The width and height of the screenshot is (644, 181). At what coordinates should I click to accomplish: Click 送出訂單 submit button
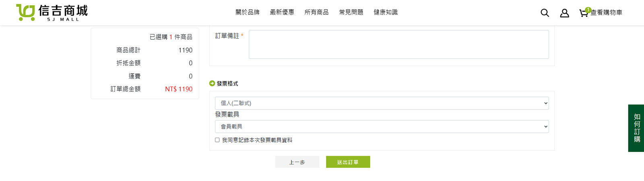click(x=348, y=162)
